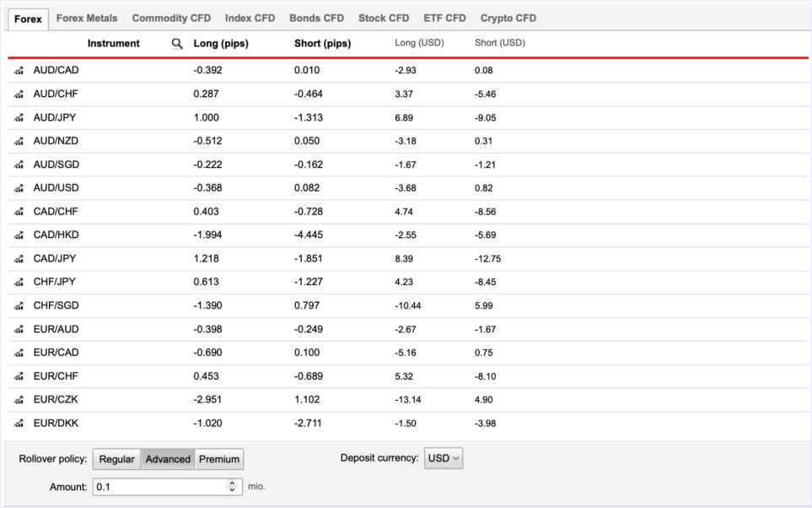Open the chart icon for EUR/DKK

tap(19, 424)
